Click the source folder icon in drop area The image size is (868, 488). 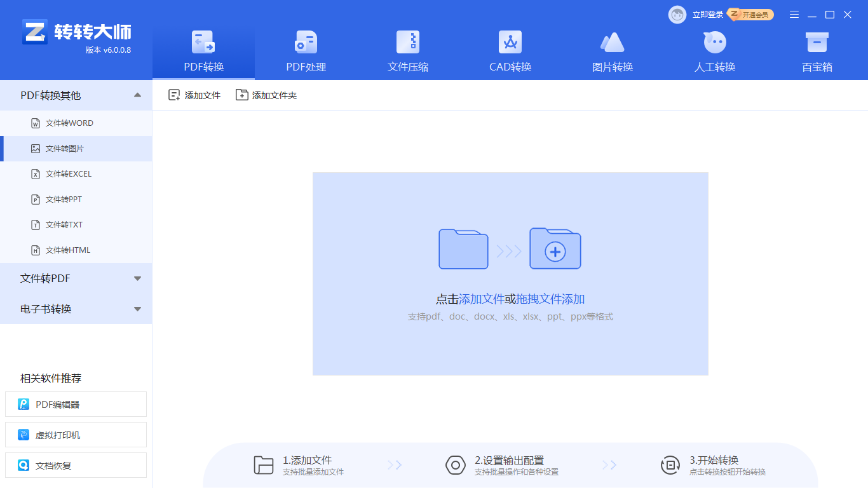[463, 248]
